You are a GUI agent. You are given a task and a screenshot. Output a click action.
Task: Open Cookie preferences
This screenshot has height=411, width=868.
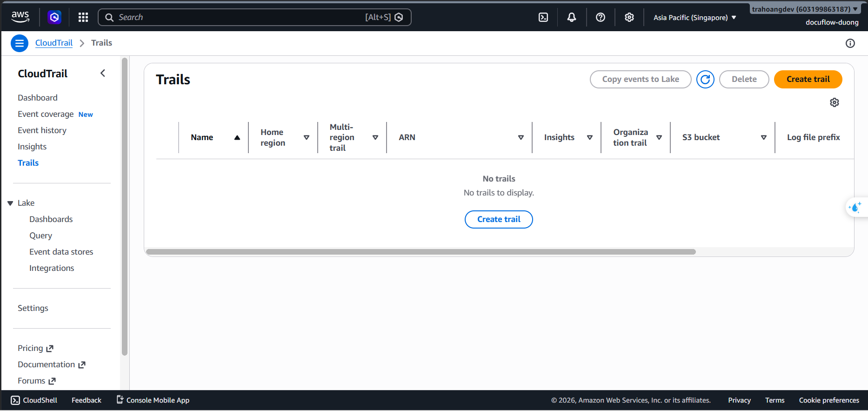(829, 400)
